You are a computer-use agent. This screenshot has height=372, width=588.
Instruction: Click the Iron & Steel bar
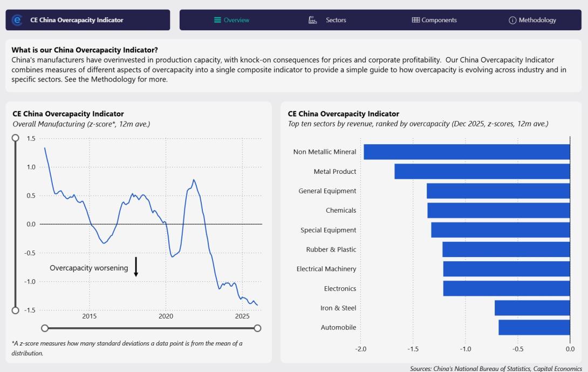[x=532, y=308]
